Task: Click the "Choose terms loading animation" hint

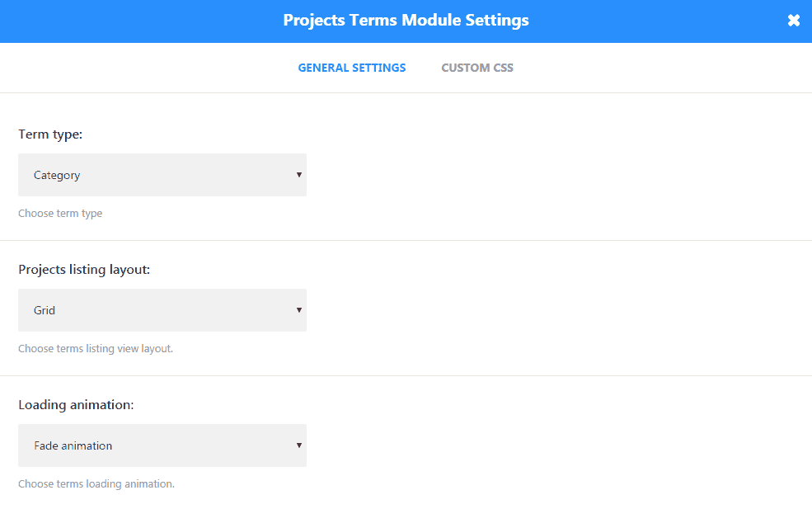Action: tap(96, 483)
